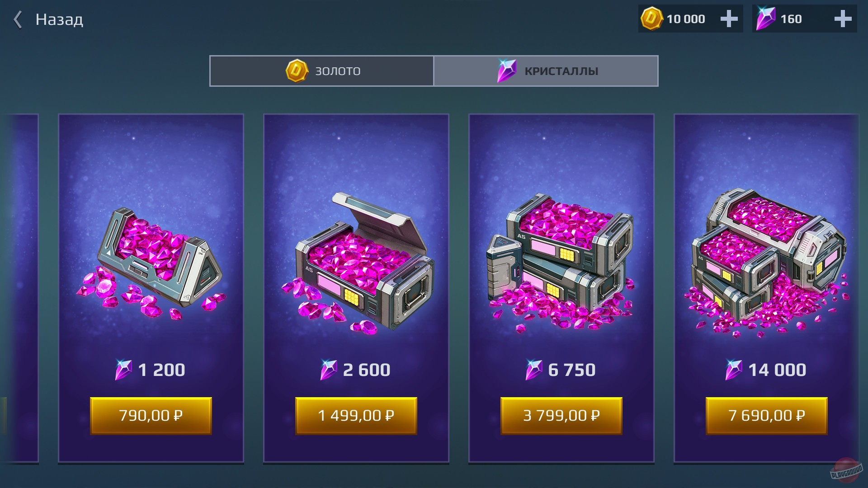The image size is (868, 488).
Task: Click the crystal icon beside 1 200
Action: pyautogui.click(x=123, y=370)
